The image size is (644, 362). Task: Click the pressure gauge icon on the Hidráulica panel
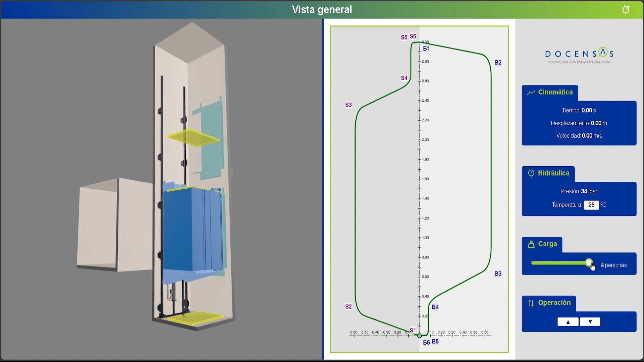tap(531, 173)
